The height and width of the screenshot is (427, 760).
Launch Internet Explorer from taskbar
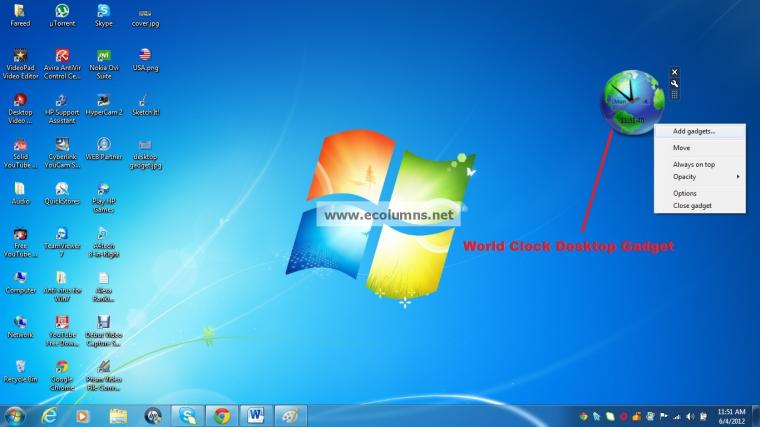click(x=49, y=416)
